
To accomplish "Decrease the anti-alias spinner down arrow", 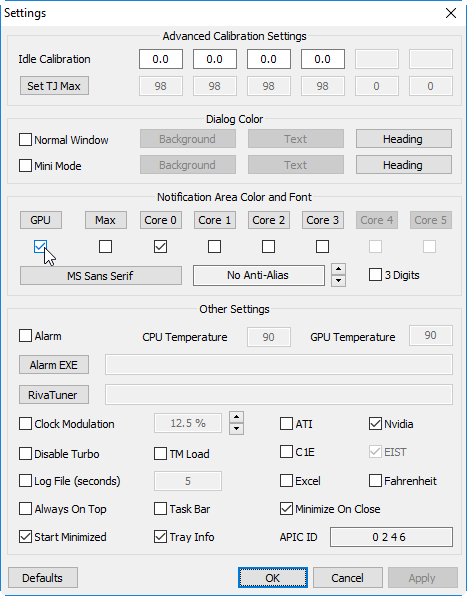I will point(338,281).
